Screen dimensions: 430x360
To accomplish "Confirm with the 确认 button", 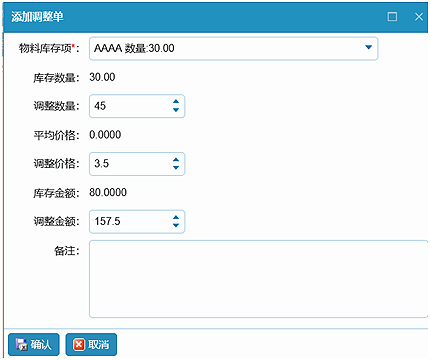I will 34,344.
